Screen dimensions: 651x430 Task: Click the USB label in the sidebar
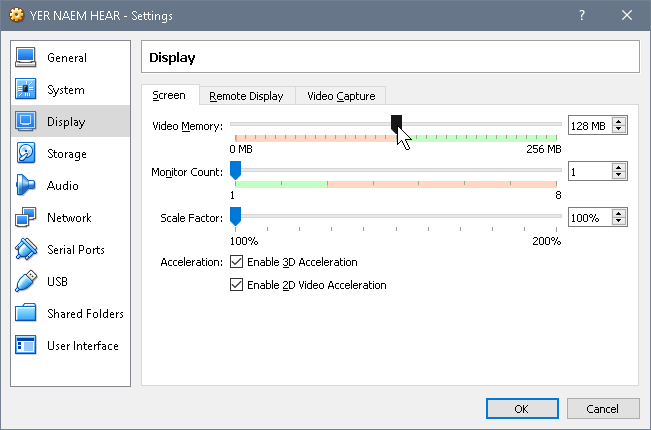57,281
